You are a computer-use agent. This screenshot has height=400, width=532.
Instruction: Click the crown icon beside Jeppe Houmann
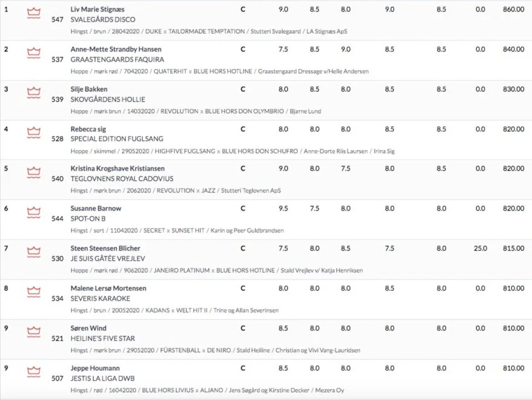(x=33, y=372)
